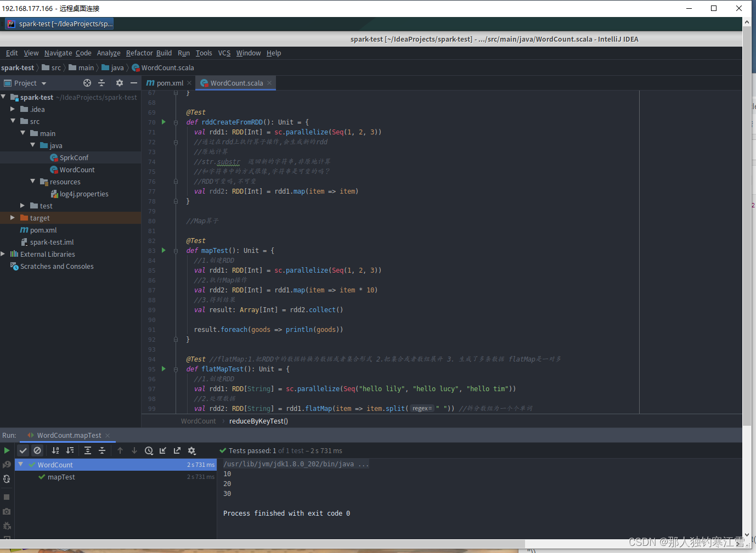
Task: Select mapTest result row
Action: [x=116, y=477]
